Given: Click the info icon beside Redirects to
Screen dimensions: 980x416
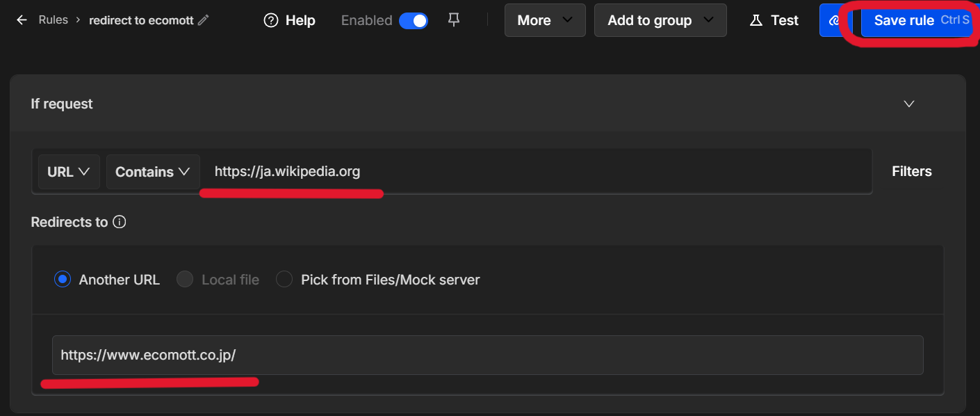Looking at the screenshot, I should coord(120,223).
